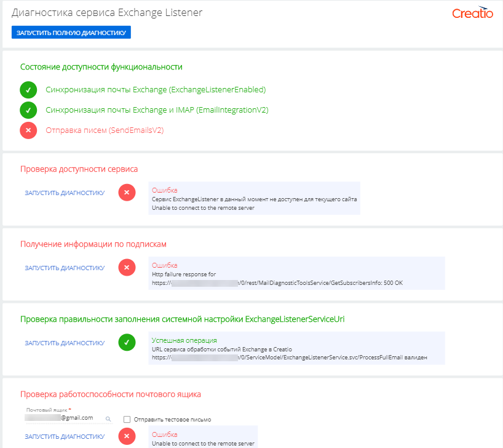Viewport: 503px width, 448px height.
Task: Click the mailbox lookup magnifier icon
Action: tap(108, 418)
